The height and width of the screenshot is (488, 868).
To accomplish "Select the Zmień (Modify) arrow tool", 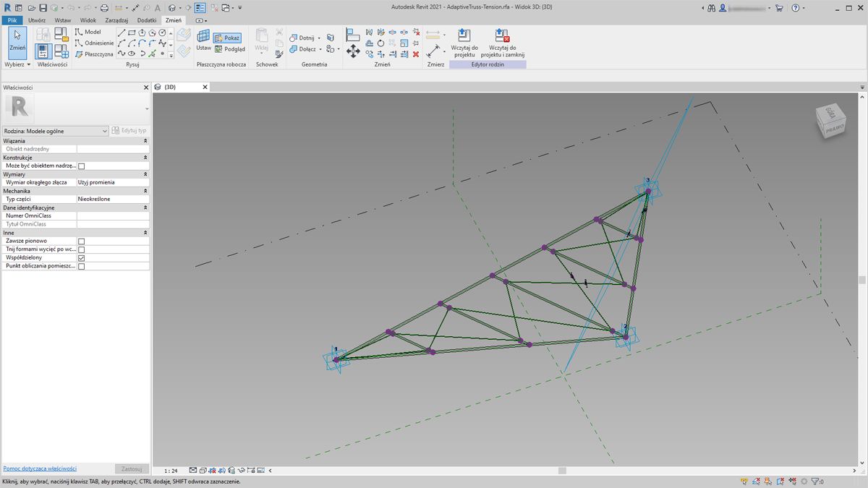I will (17, 42).
